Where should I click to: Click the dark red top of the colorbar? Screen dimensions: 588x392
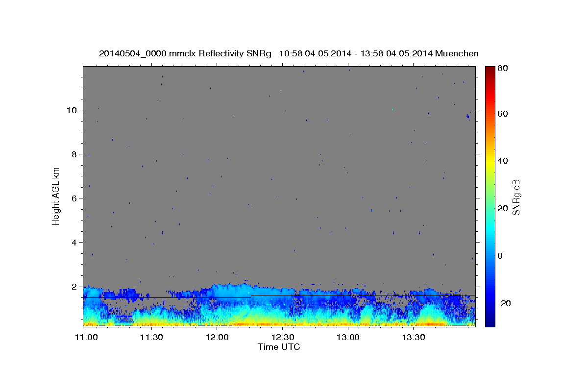tap(490, 70)
